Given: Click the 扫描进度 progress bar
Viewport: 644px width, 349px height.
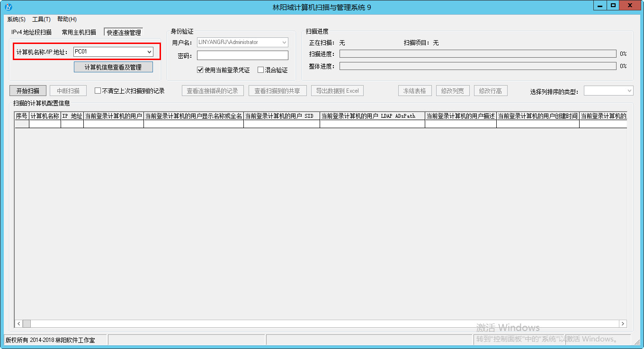Looking at the screenshot, I should 478,54.
